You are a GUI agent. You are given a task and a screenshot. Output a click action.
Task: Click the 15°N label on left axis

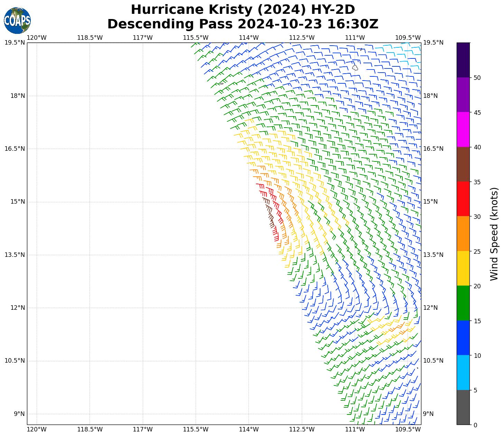(17, 202)
